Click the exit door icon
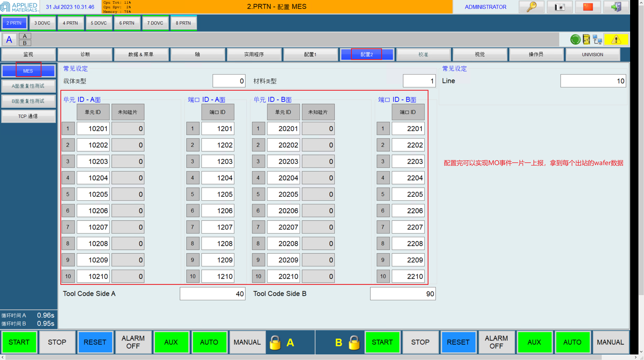The width and height of the screenshot is (644, 360). (x=616, y=7)
